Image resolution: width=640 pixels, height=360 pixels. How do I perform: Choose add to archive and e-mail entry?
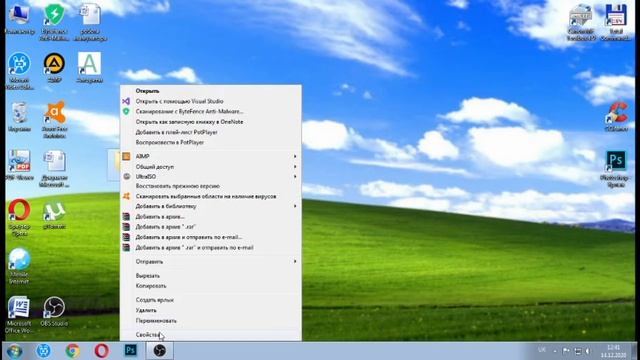pos(211,237)
